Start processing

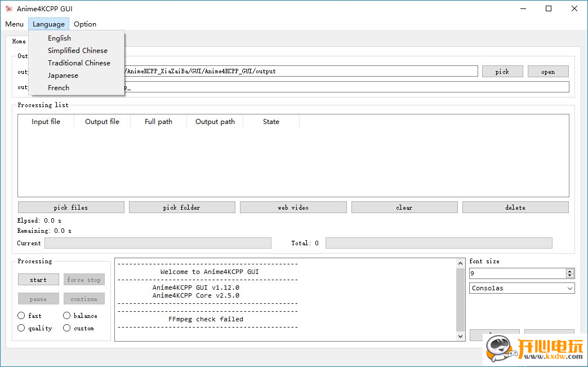click(x=38, y=280)
